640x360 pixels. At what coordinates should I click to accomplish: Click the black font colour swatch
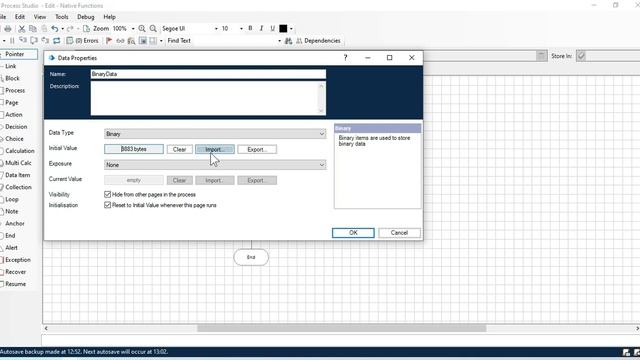click(x=283, y=29)
